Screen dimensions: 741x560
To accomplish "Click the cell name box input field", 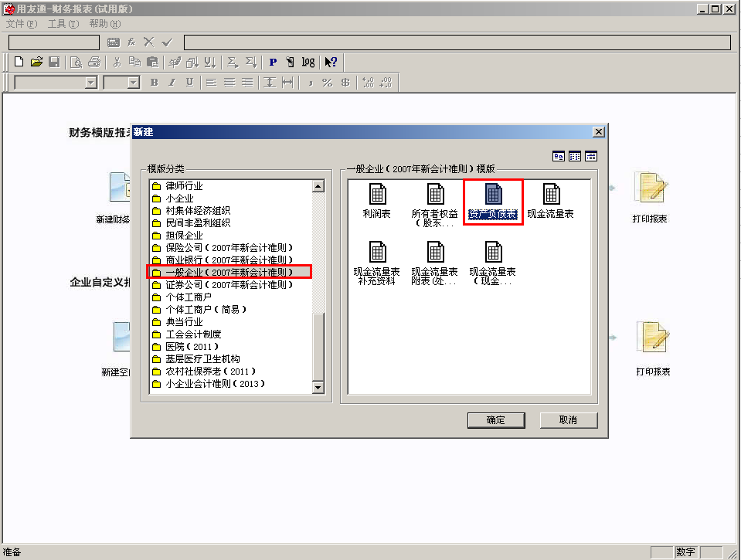I will [x=54, y=42].
